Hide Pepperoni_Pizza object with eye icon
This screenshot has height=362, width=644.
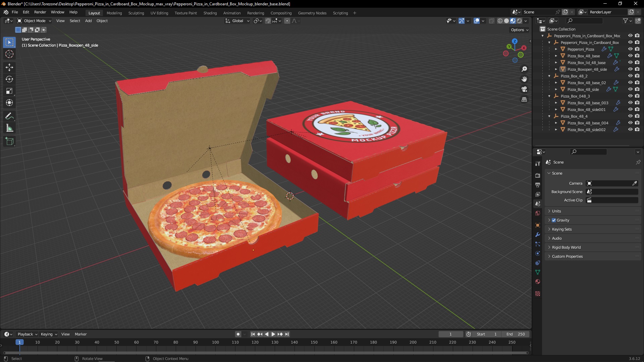point(630,49)
